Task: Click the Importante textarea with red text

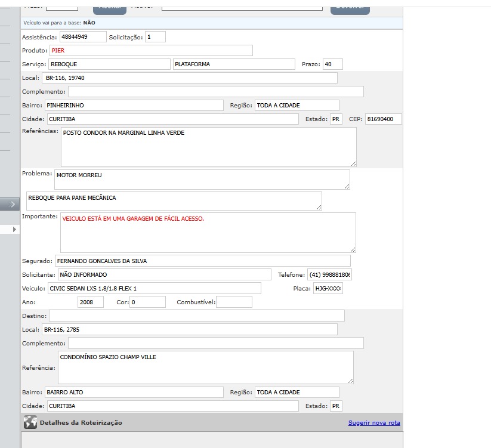Action: (208, 233)
